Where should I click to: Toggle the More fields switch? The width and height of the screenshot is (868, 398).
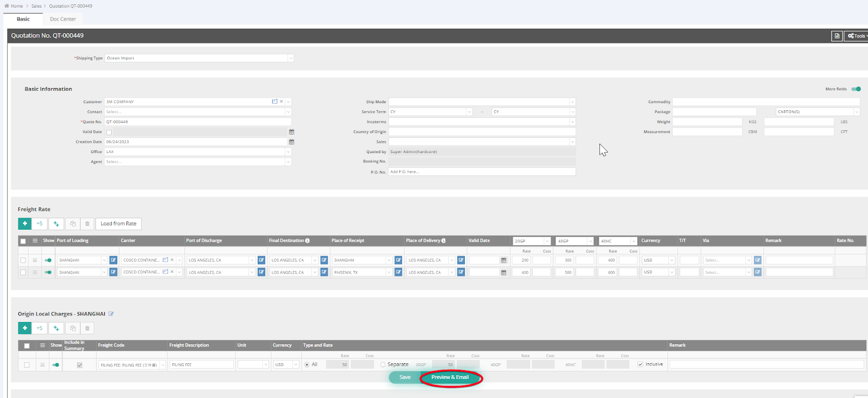[x=856, y=89]
